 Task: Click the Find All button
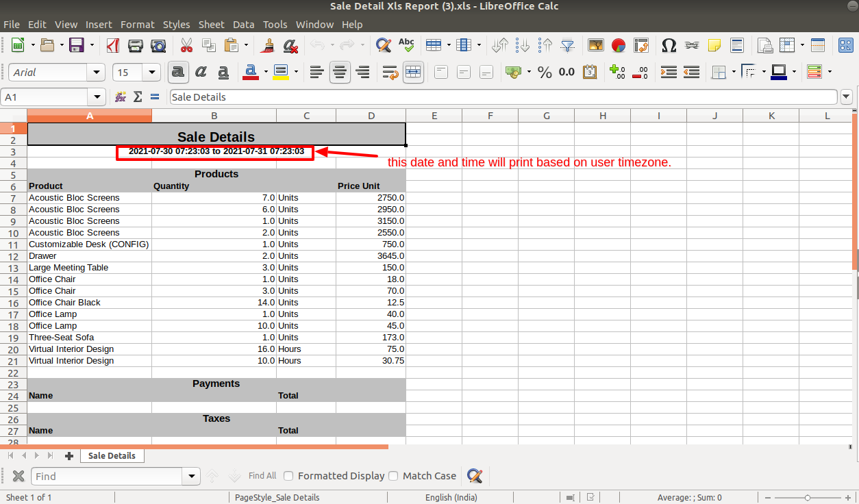262,476
